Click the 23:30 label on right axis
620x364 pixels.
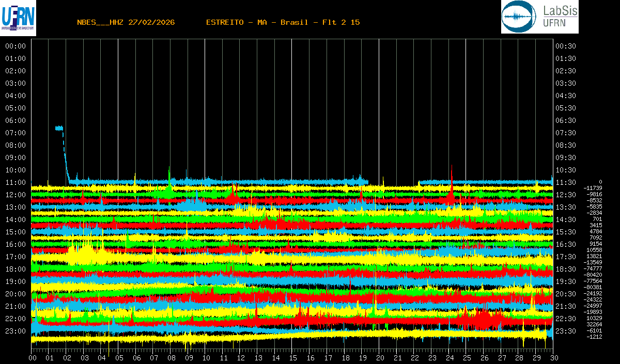pyautogui.click(x=566, y=331)
